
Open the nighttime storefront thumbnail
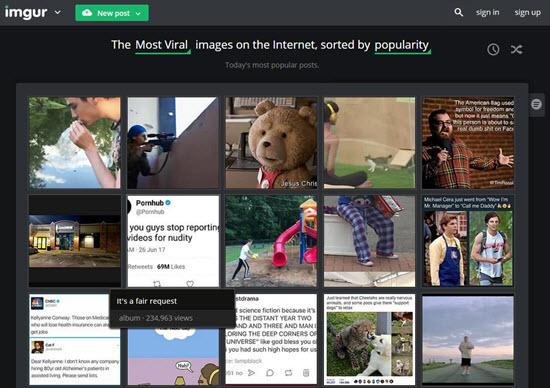tap(74, 241)
